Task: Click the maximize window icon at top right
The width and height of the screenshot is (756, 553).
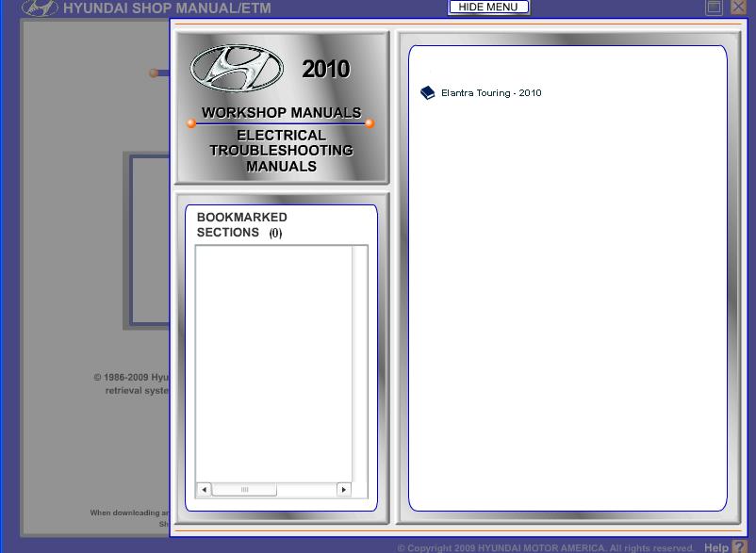Action: 715,8
